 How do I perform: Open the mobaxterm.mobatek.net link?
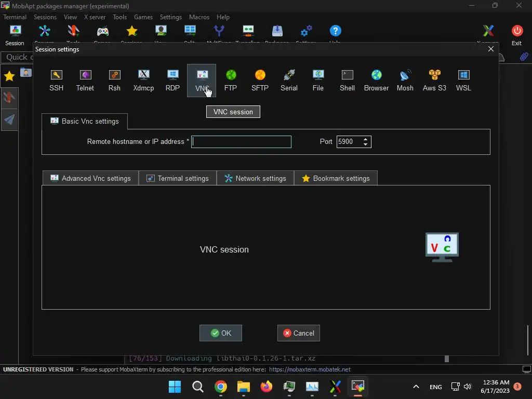[310, 369]
